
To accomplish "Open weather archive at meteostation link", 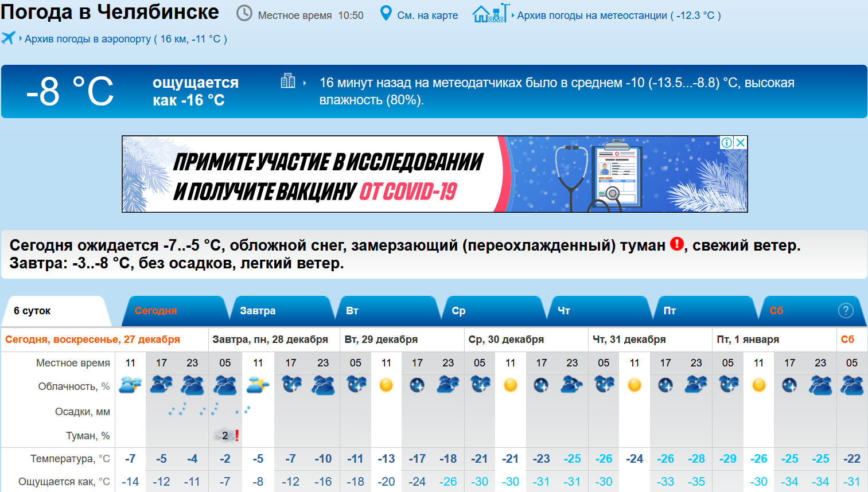I will [618, 15].
